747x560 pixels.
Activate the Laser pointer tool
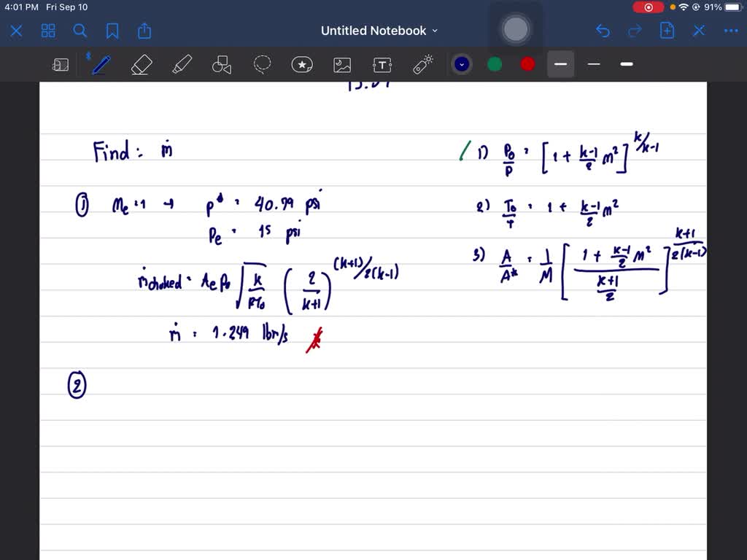[x=423, y=65]
